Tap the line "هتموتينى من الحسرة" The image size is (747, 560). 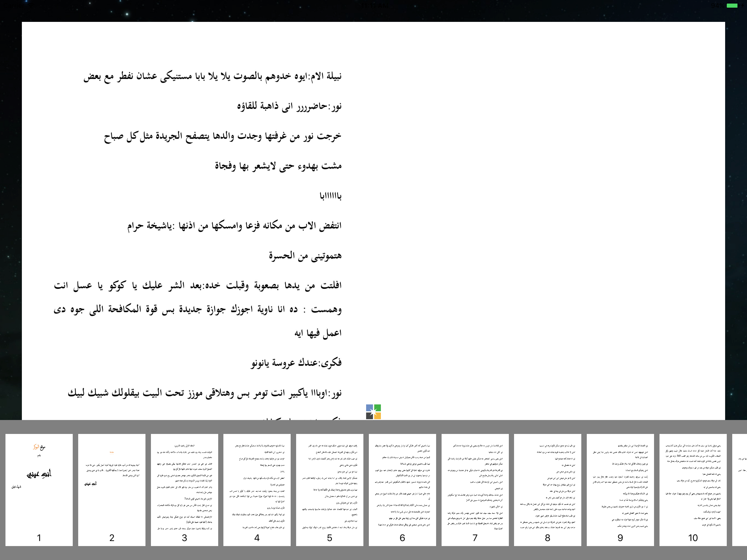pyautogui.click(x=305, y=256)
